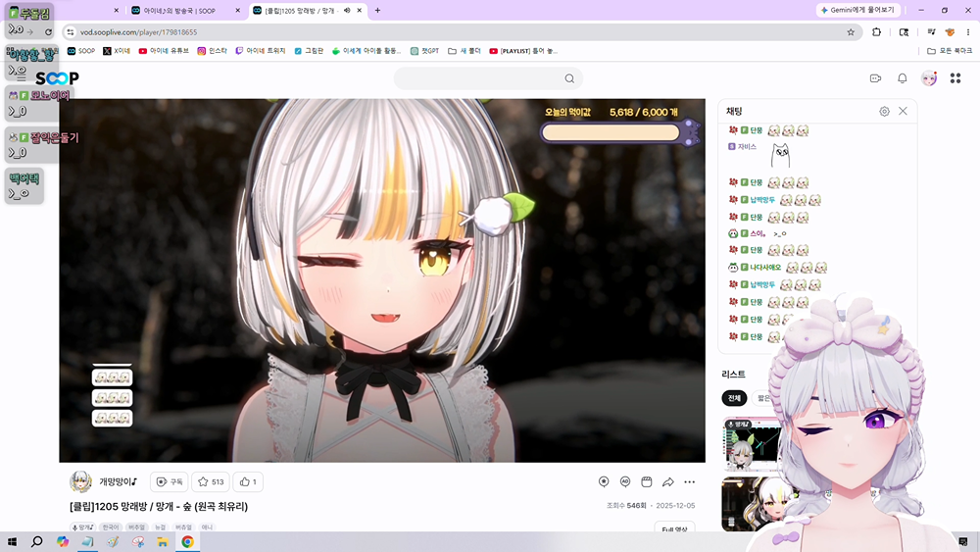
Task: Close the 아이네♪의 방송국 browser tab
Action: [237, 11]
